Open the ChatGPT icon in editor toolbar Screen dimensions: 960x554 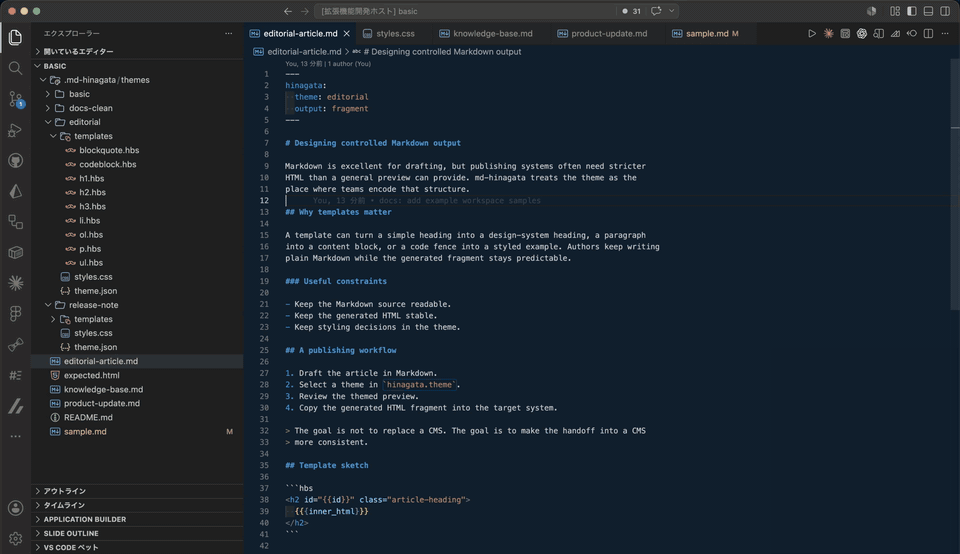pos(861,34)
